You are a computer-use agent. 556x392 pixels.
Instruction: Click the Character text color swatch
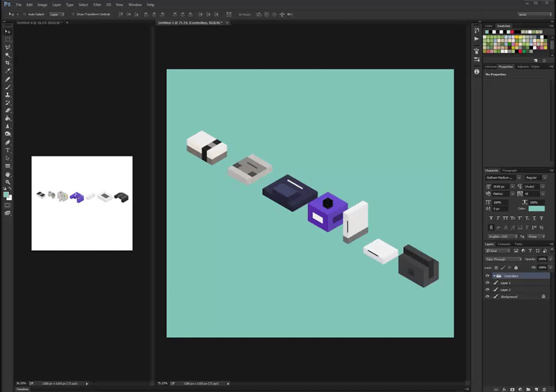[x=537, y=209]
